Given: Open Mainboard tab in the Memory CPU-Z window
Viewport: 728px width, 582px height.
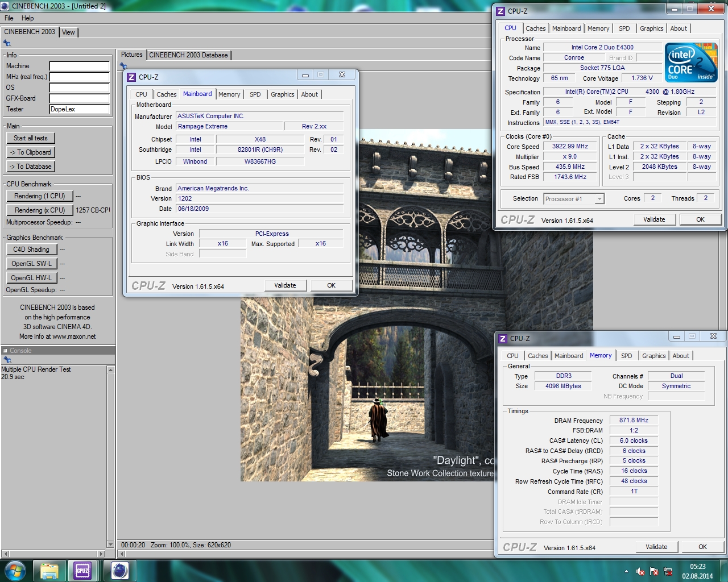Looking at the screenshot, I should [x=569, y=356].
